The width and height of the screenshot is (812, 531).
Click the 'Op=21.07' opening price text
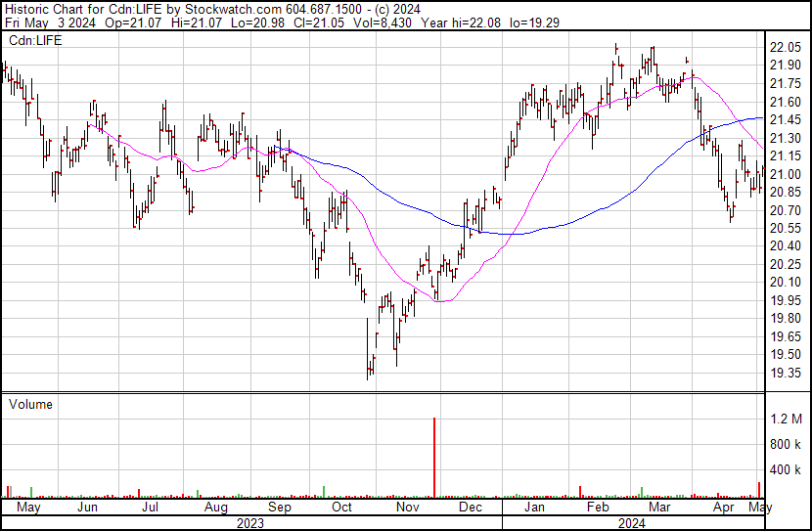pyautogui.click(x=133, y=22)
